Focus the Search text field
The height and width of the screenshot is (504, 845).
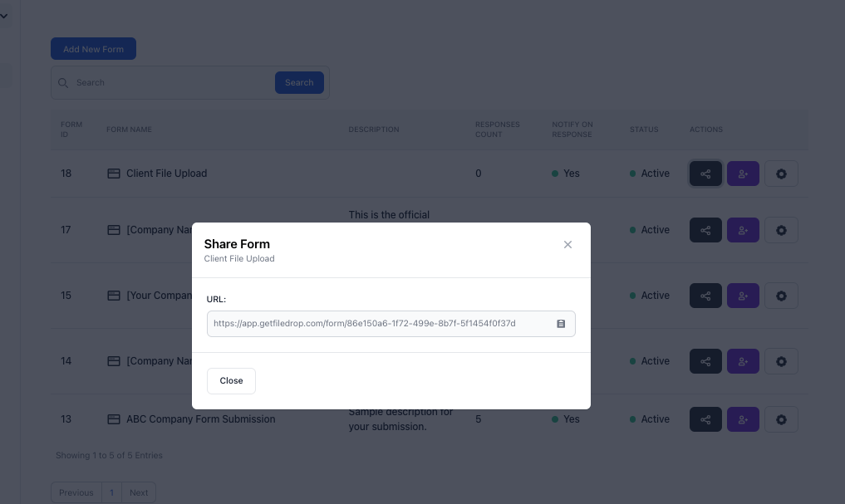pyautogui.click(x=173, y=82)
